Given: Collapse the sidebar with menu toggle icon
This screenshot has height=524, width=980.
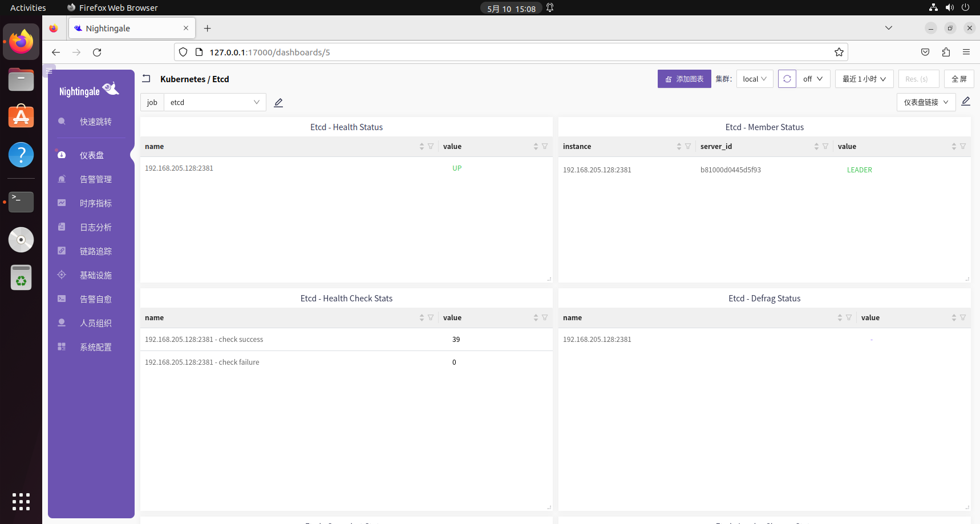Looking at the screenshot, I should point(49,71).
